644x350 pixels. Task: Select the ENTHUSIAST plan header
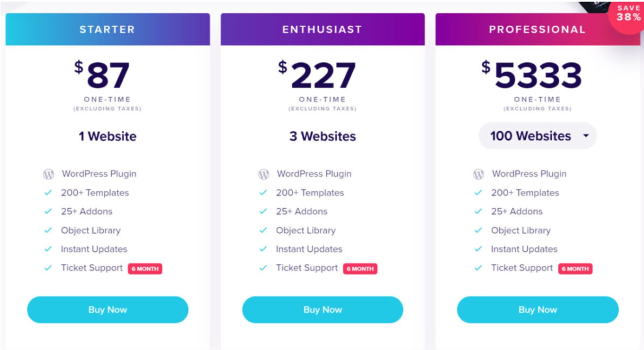[323, 29]
